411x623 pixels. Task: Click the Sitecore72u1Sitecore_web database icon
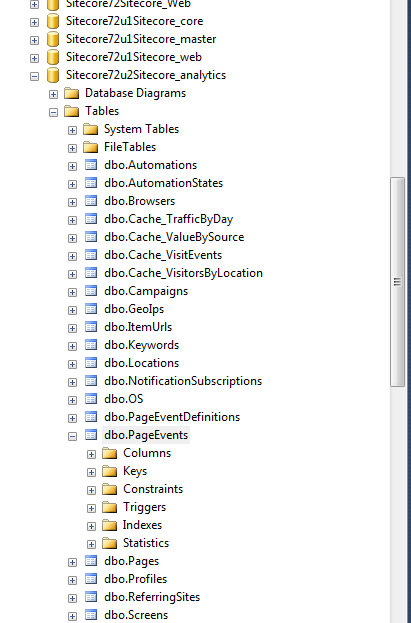click(53, 57)
